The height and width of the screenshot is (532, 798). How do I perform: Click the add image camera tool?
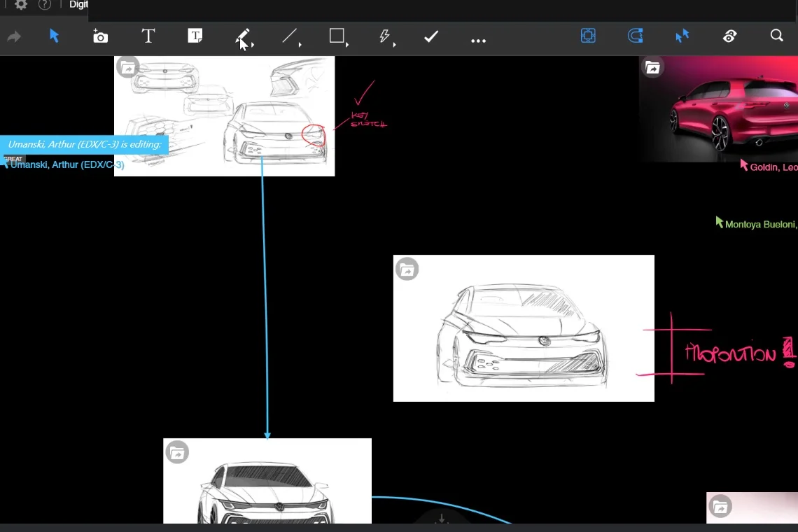[100, 36]
